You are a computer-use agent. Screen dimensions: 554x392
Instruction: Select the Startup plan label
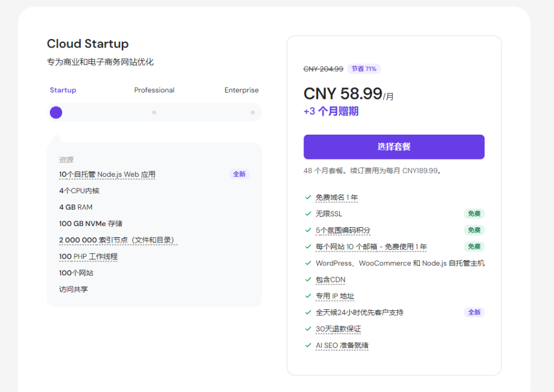pos(63,90)
